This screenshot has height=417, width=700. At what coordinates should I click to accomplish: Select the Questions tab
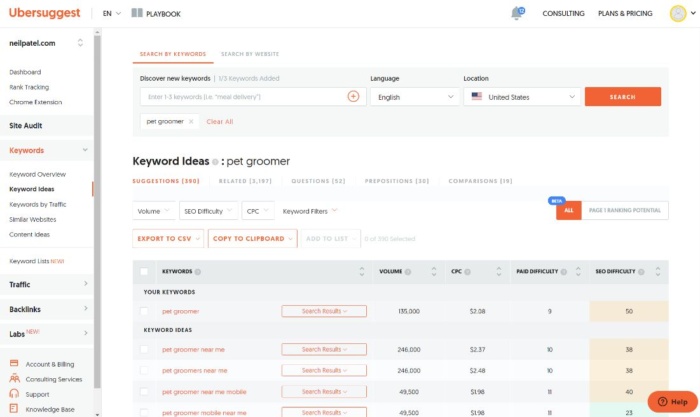(318, 181)
